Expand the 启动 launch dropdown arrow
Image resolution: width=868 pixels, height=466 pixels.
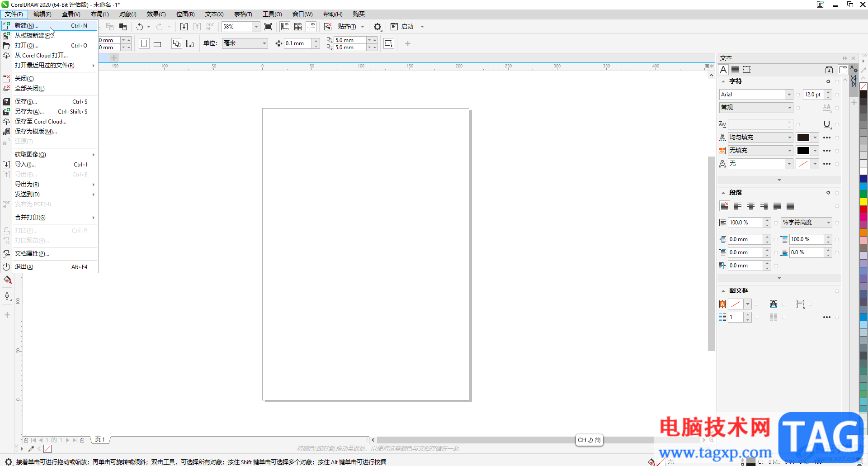tap(422, 27)
